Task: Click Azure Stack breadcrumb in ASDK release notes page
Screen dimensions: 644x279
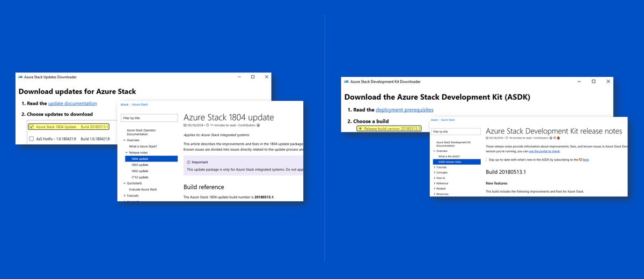Action: coord(448,120)
